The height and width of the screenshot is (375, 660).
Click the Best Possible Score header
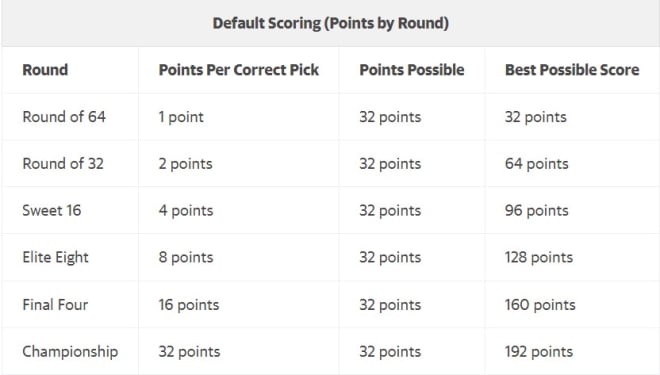click(572, 70)
